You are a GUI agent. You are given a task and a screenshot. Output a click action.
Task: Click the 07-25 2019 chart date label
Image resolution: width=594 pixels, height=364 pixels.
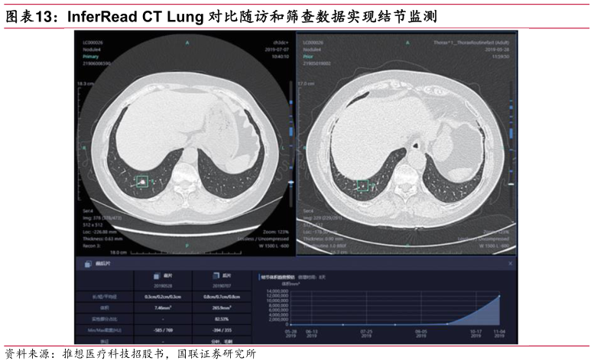click(x=366, y=333)
